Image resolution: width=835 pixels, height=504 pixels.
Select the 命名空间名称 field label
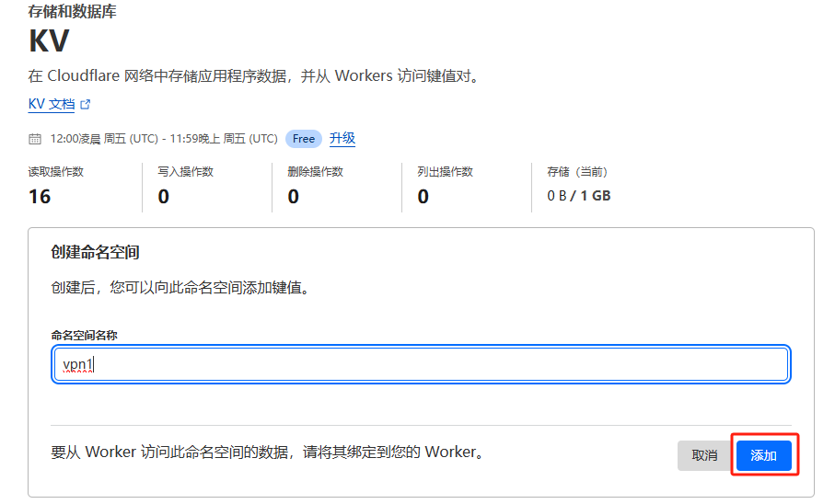[x=84, y=336]
